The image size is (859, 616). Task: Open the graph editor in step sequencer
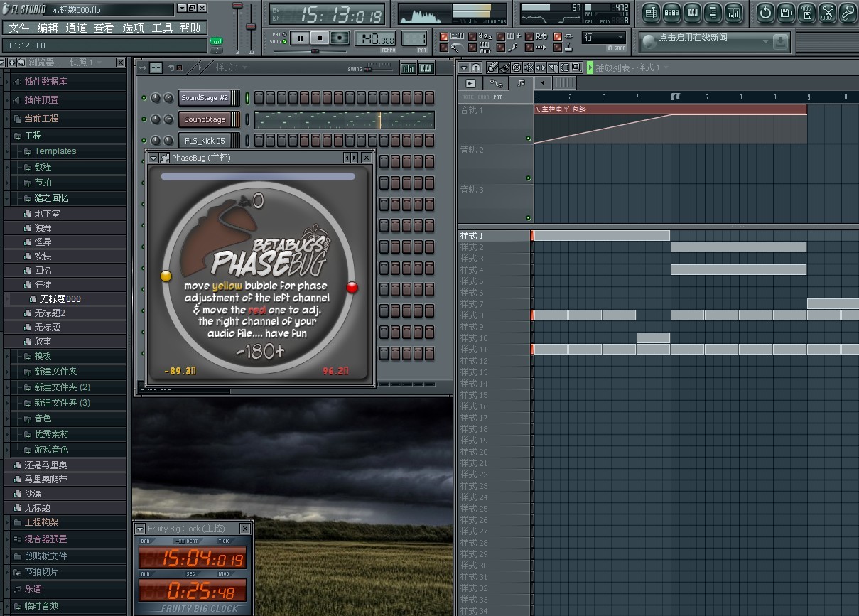[x=409, y=68]
